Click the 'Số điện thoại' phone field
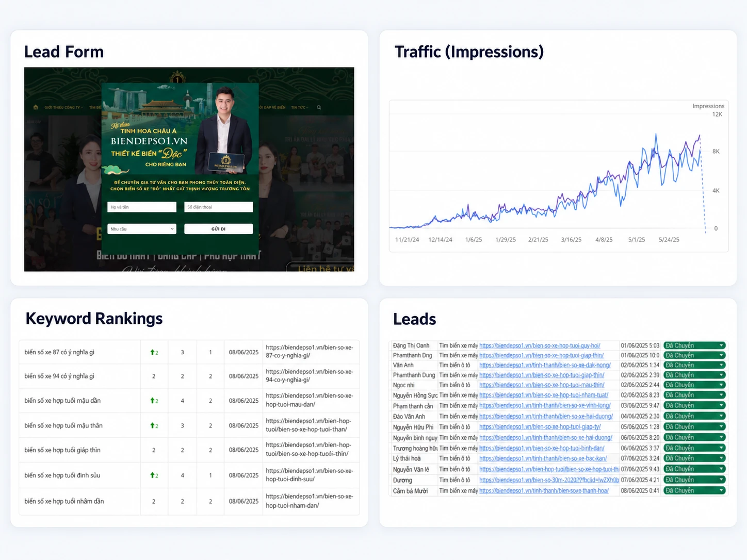 point(219,207)
